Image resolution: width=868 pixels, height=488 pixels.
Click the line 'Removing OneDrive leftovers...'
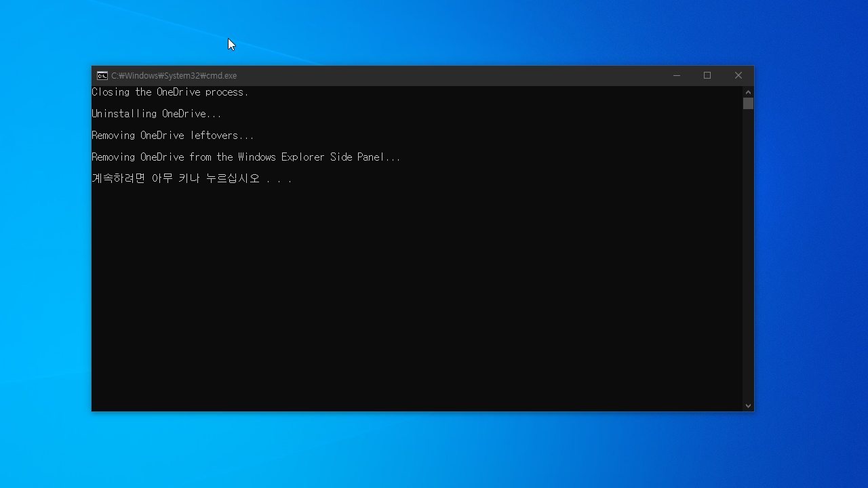click(173, 136)
